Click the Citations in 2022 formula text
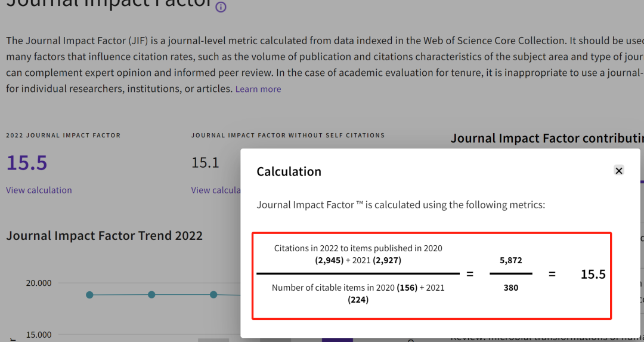 click(x=358, y=254)
